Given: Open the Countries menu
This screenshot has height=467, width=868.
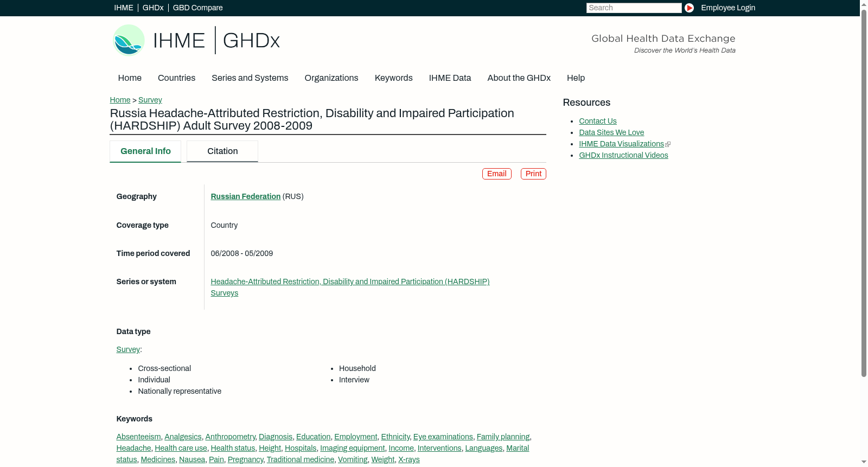Looking at the screenshot, I should click(176, 78).
